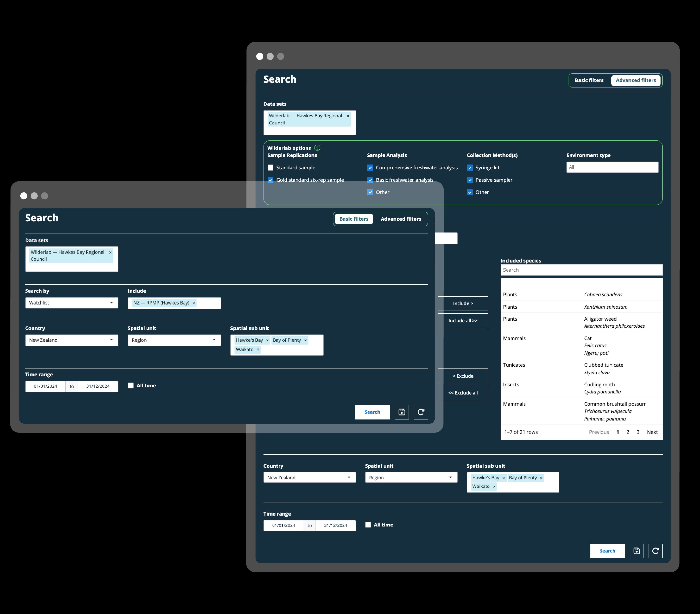Uncheck Comprehensive freshwater analysis
The height and width of the screenshot is (614, 700).
370,168
